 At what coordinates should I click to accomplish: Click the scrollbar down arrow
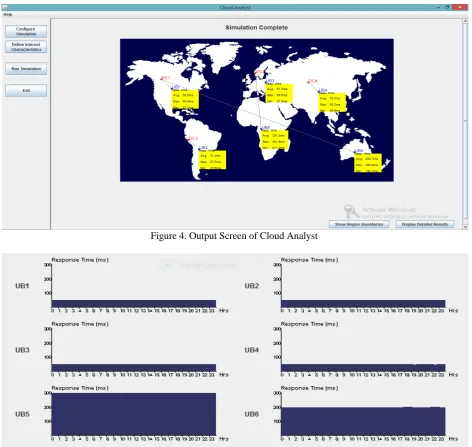pos(465,227)
